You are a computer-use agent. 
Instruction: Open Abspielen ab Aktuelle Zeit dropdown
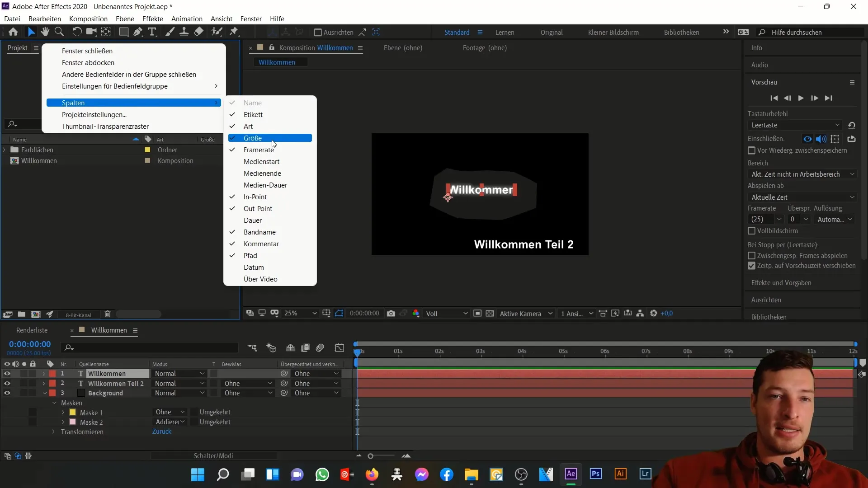[802, 197]
